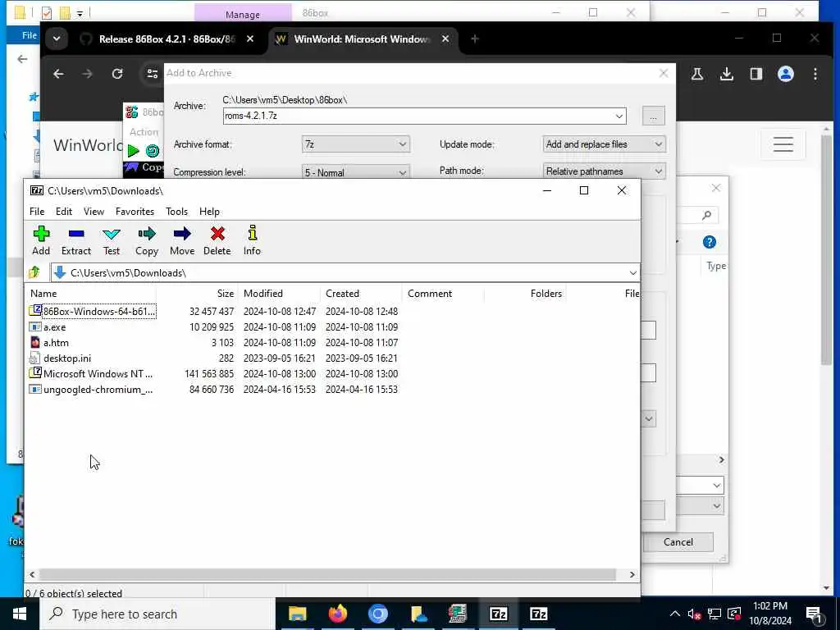Image resolution: width=840 pixels, height=630 pixels.
Task: Click the Copy toolbar icon in 7-Zip
Action: pyautogui.click(x=146, y=240)
